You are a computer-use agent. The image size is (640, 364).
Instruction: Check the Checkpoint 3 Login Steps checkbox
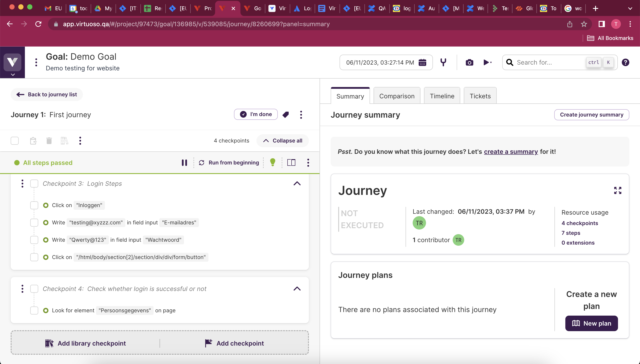click(x=34, y=184)
